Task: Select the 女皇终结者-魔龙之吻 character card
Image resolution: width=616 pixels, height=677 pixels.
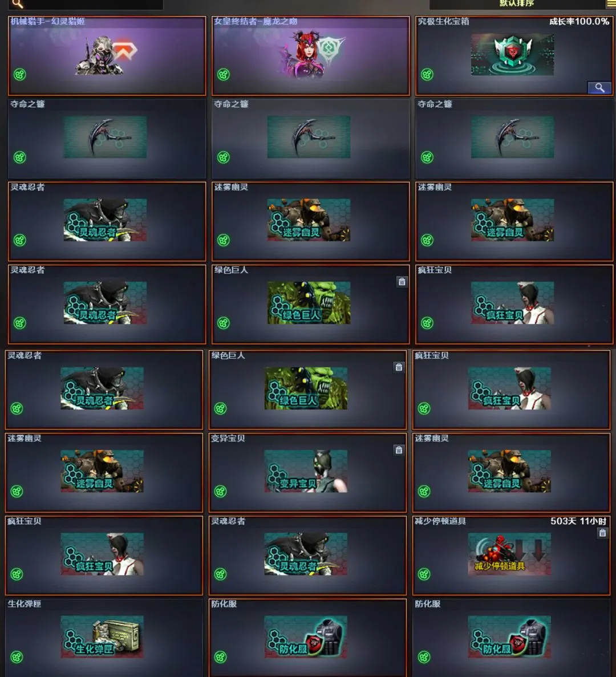Action: point(311,56)
